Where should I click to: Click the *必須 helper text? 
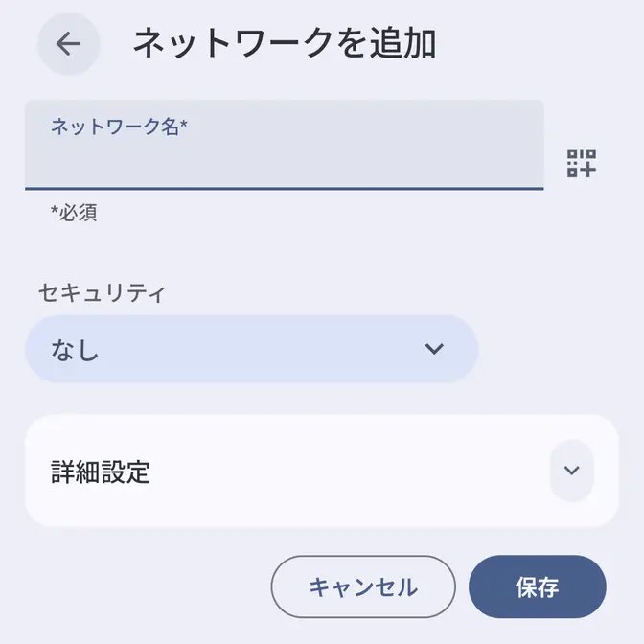click(74, 213)
